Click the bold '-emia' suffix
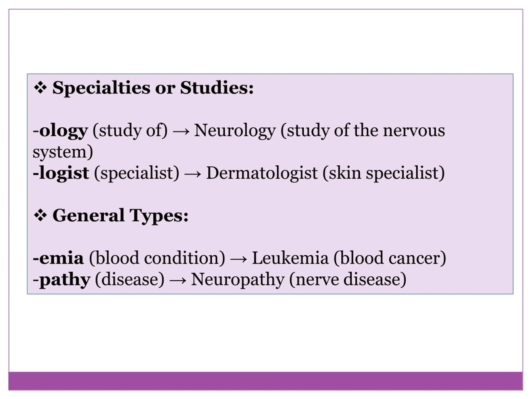This screenshot has width=532, height=399. [58, 258]
